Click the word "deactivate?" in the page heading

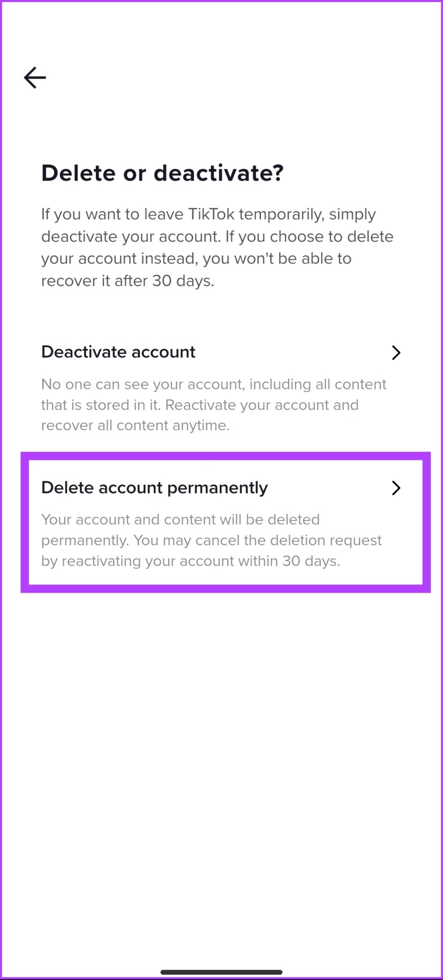tap(218, 173)
